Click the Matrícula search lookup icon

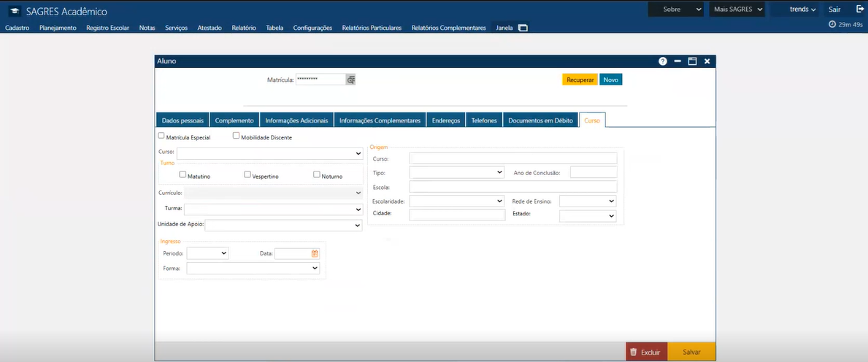tap(350, 80)
